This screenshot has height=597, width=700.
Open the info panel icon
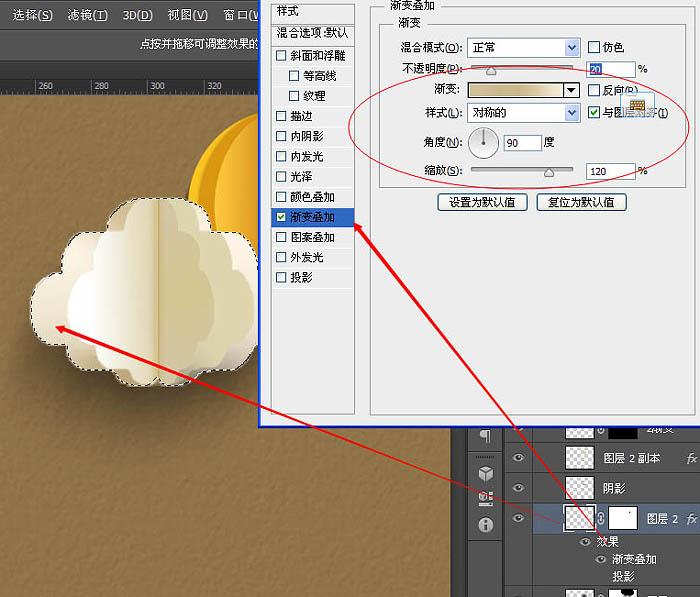click(485, 525)
